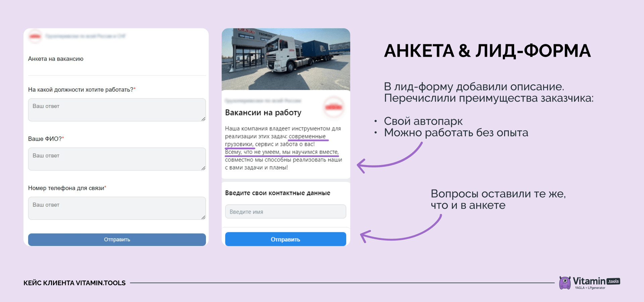644x302 pixels.
Task: Focus the answer field under Номер телефона для связи
Action: click(117, 208)
